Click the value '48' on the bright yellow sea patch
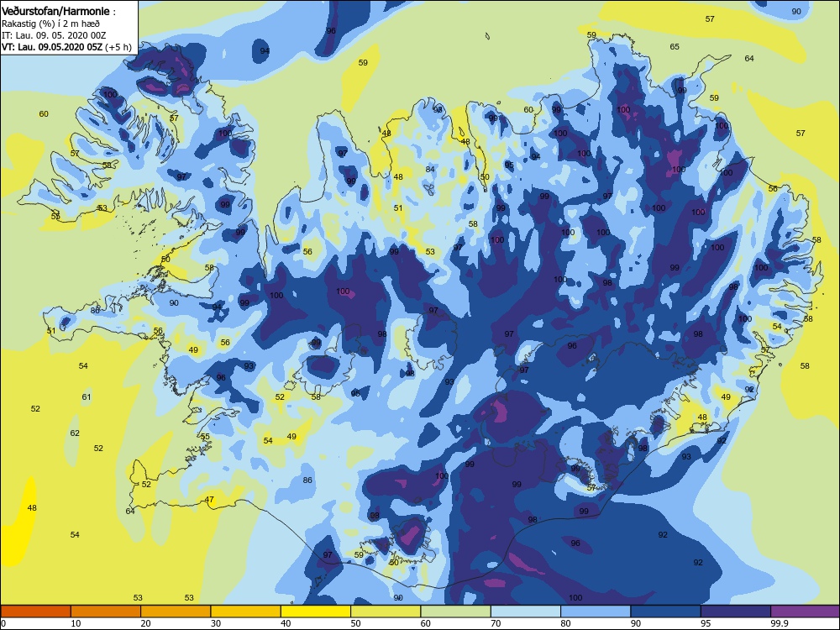Viewport: 840px width, 630px height. pos(32,508)
